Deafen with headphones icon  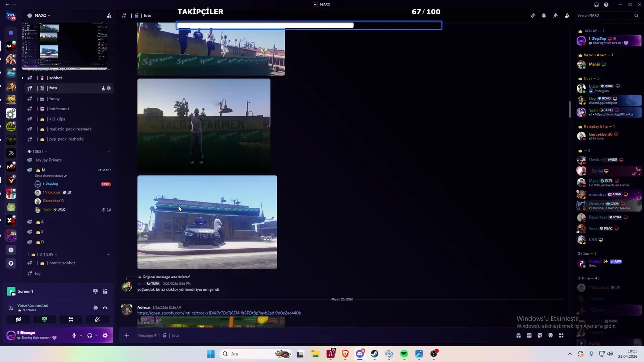pyautogui.click(x=90, y=335)
